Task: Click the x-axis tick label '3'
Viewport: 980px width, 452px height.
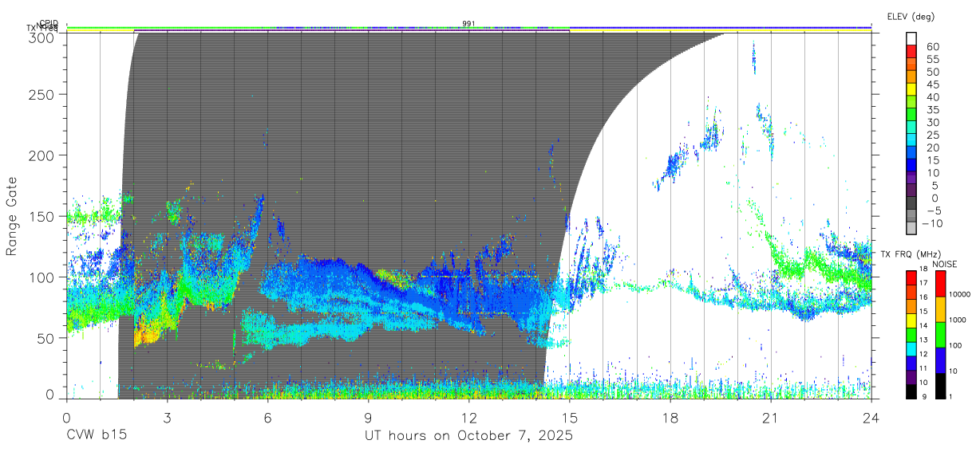Action: tap(167, 418)
